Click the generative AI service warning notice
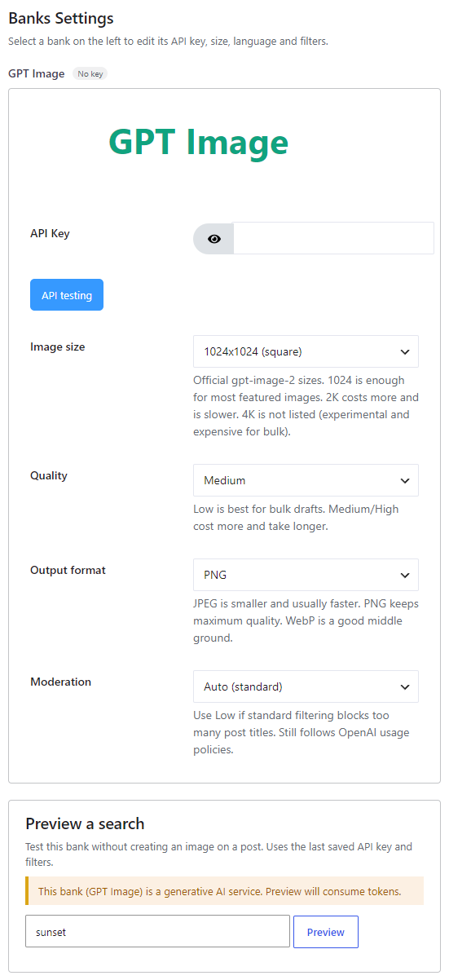The height and width of the screenshot is (980, 449). pos(224,891)
